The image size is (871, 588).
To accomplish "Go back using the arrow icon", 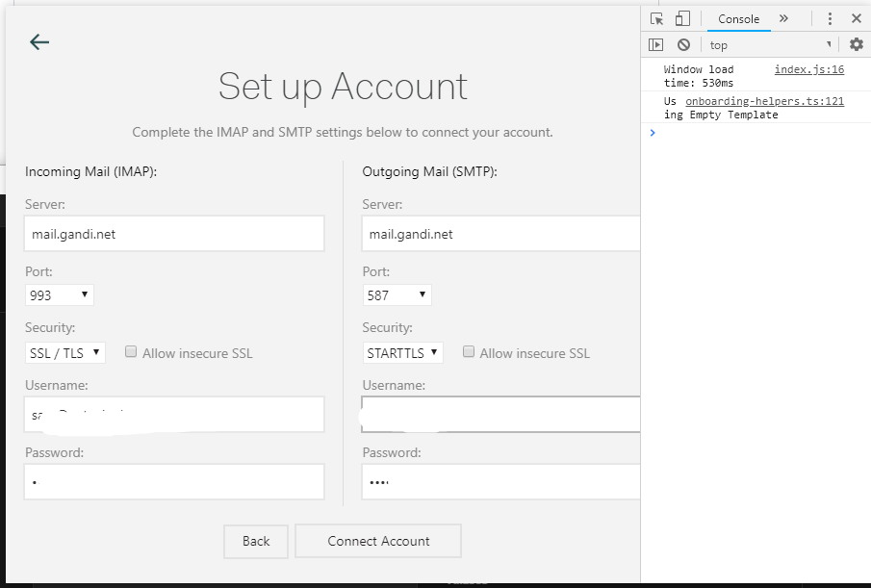I will [x=39, y=41].
